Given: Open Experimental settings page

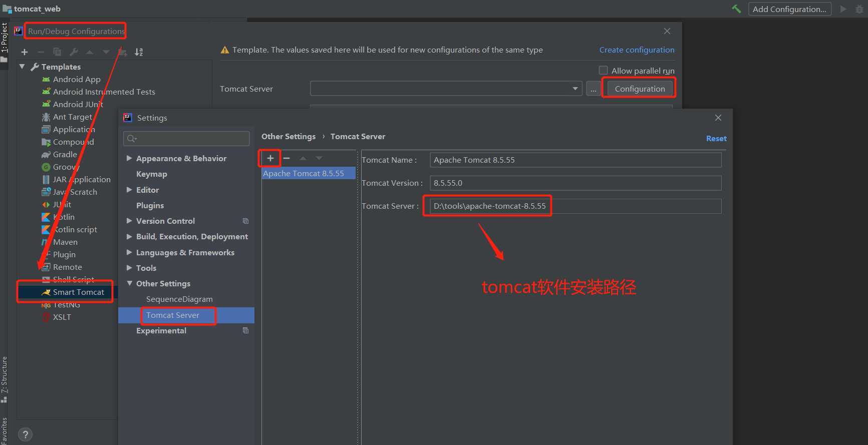Looking at the screenshot, I should [161, 331].
